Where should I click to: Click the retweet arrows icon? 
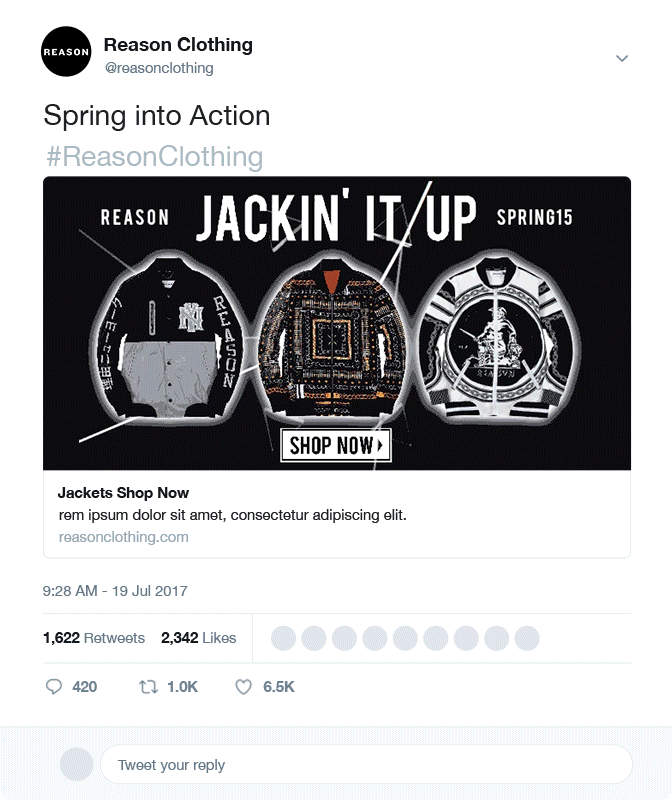[148, 687]
